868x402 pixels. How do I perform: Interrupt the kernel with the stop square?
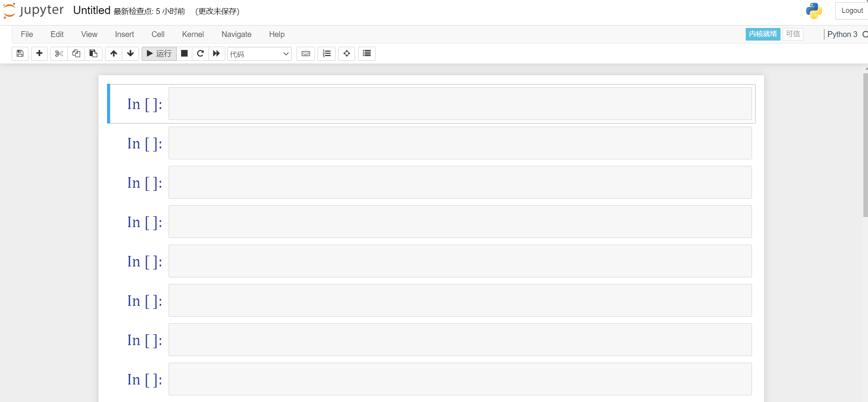[x=184, y=53]
